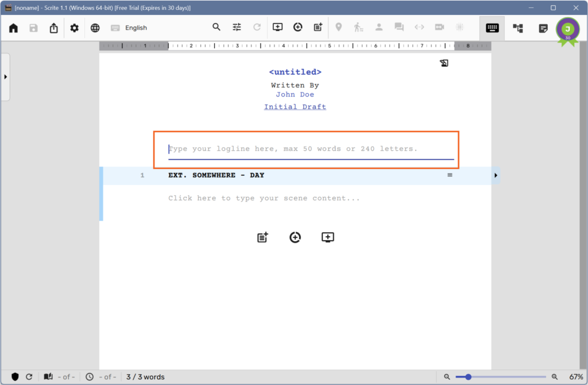Screen dimensions: 588x385
Task: Open the Settings gear
Action: click(74, 27)
